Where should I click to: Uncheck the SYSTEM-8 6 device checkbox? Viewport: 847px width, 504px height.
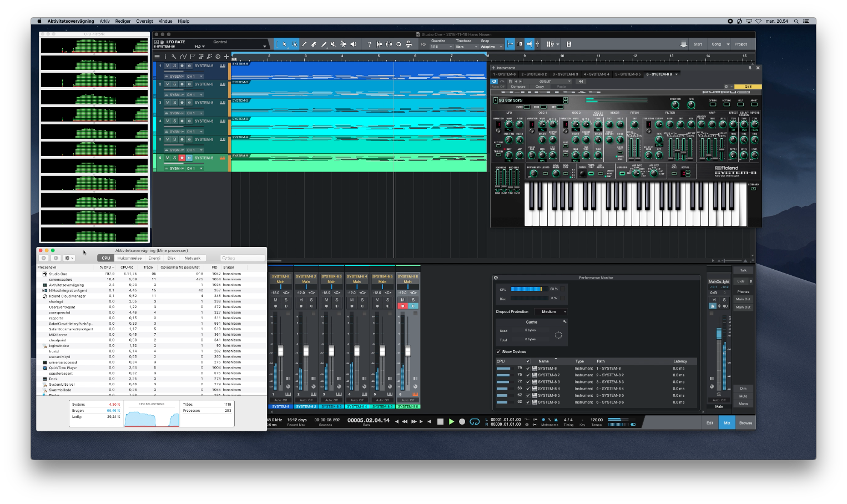[x=528, y=402]
